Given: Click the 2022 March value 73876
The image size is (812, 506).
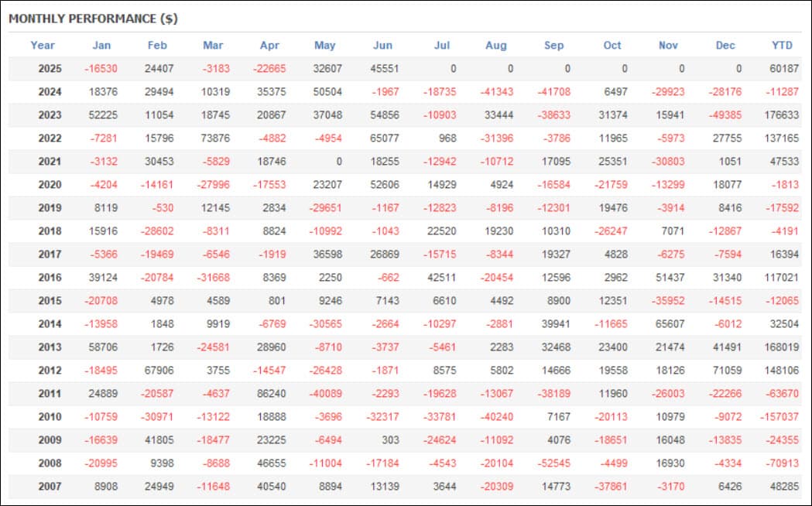Looking at the screenshot, I should [215, 138].
